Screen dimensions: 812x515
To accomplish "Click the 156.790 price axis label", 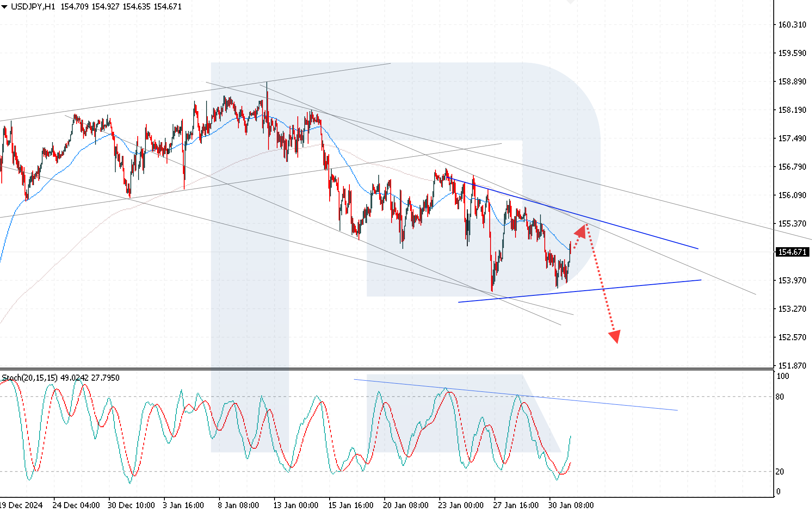I will click(792, 167).
